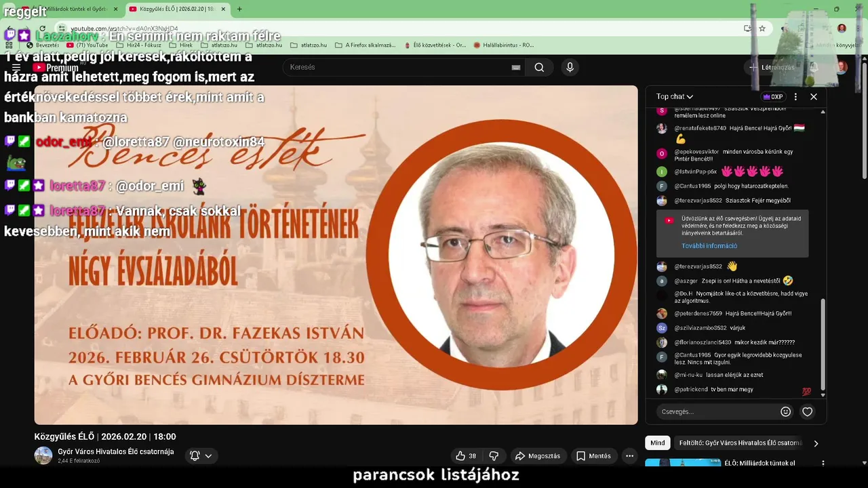Follow the További információ link
The height and width of the screenshot is (488, 868).
click(709, 246)
